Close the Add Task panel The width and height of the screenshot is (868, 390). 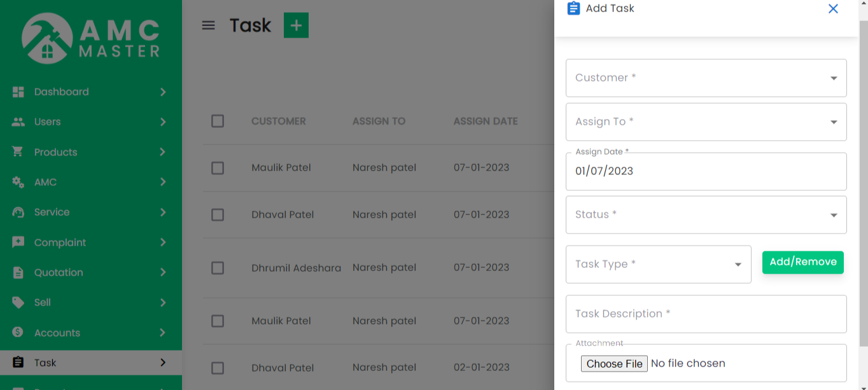pos(833,9)
